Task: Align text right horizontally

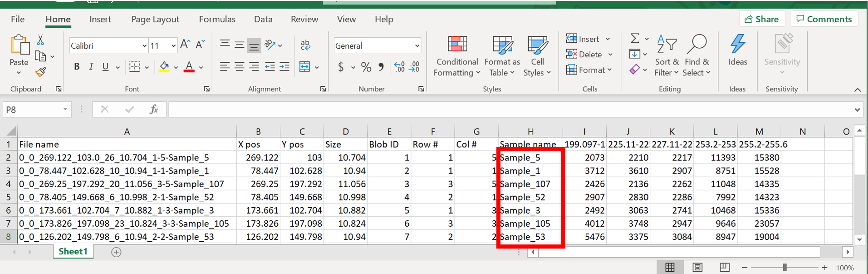Action: [x=254, y=67]
